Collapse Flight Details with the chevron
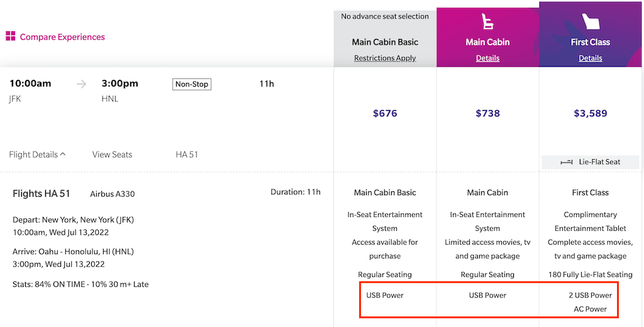Viewport: 644px width, 327px height. pyautogui.click(x=63, y=155)
